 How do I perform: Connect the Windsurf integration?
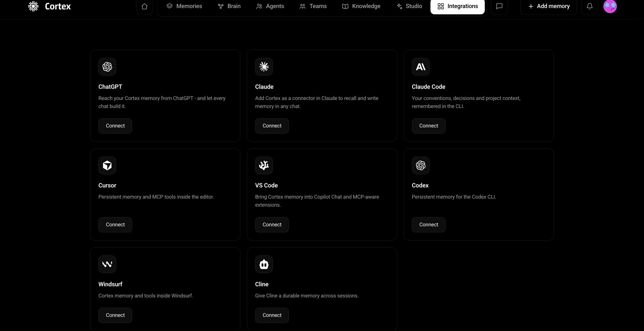(x=115, y=315)
